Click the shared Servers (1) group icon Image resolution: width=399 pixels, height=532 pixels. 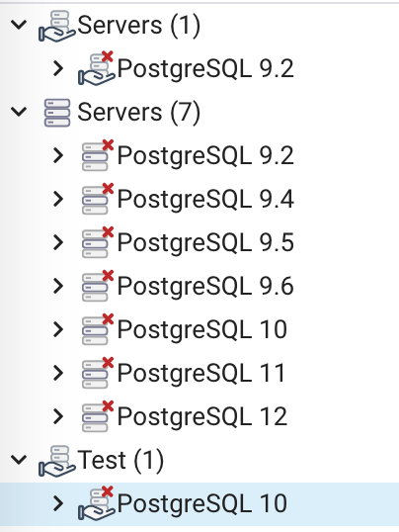pyautogui.click(x=56, y=26)
